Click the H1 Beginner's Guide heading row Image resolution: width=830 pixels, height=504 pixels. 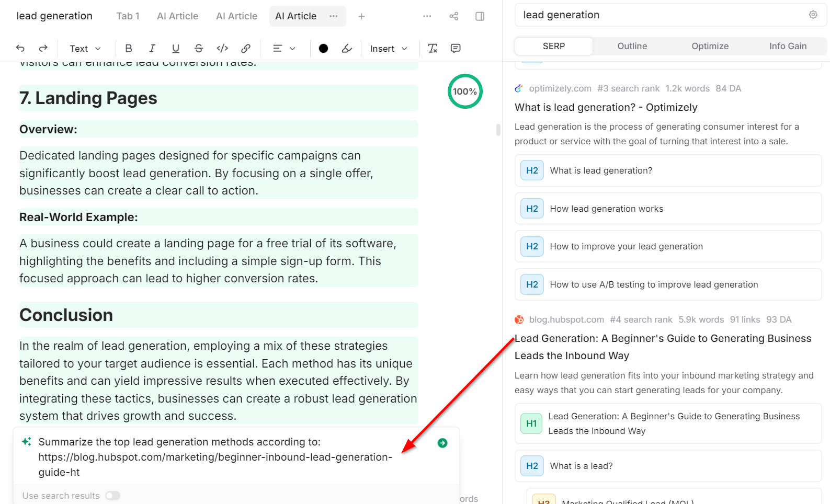click(x=668, y=423)
